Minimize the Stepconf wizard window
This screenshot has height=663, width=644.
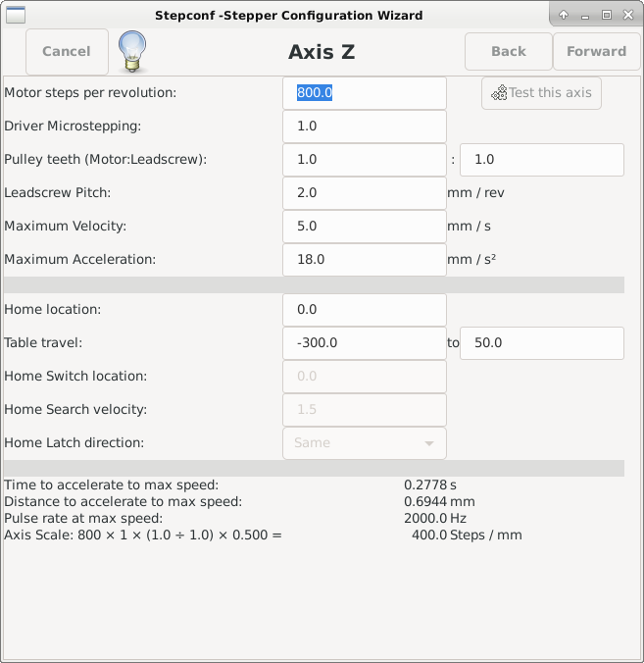point(585,16)
